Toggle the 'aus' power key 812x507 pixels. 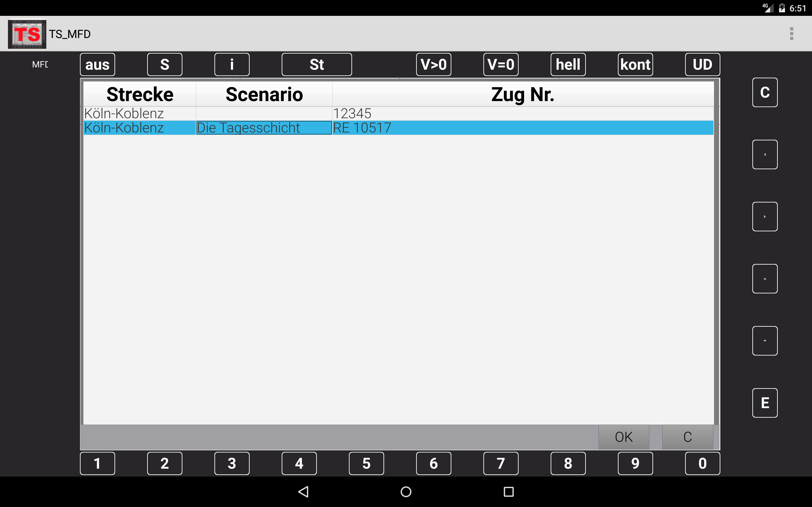97,64
